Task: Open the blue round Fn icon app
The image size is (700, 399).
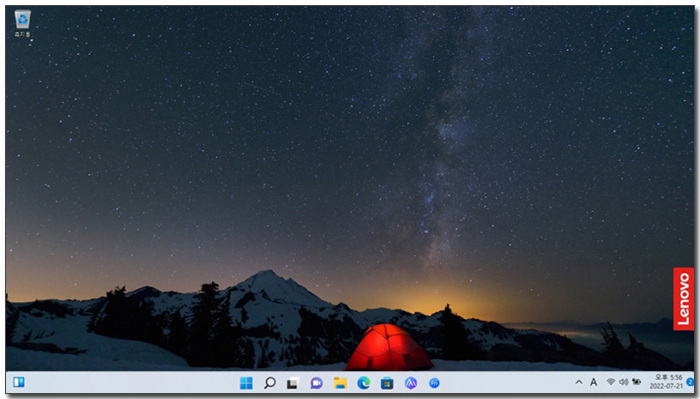Action: (434, 383)
